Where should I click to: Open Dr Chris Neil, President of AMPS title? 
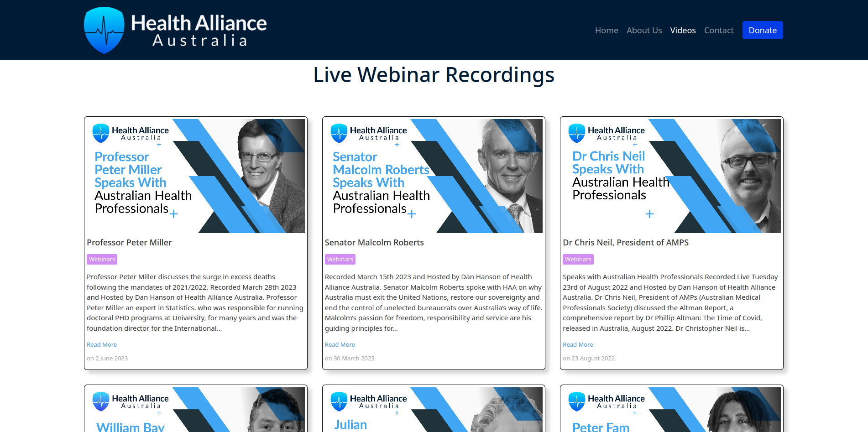(x=625, y=243)
